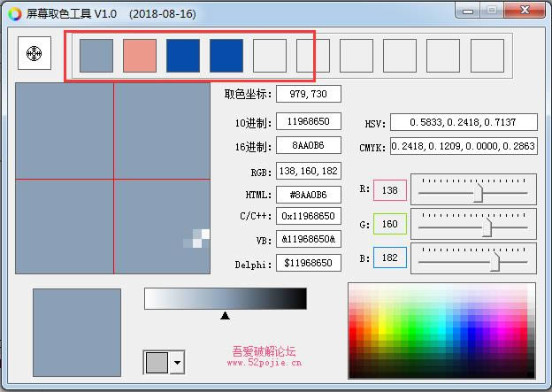Select the salmon pink saved color swatch
The height and width of the screenshot is (392, 552).
click(140, 55)
